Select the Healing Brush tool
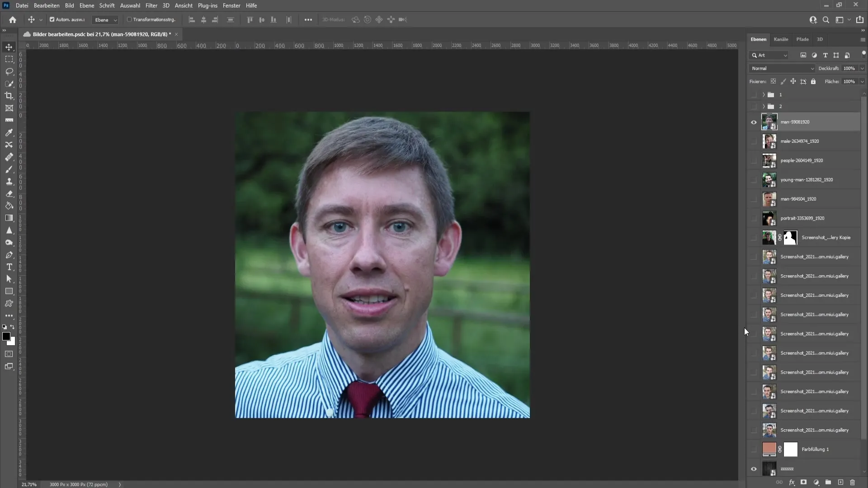 pyautogui.click(x=9, y=157)
